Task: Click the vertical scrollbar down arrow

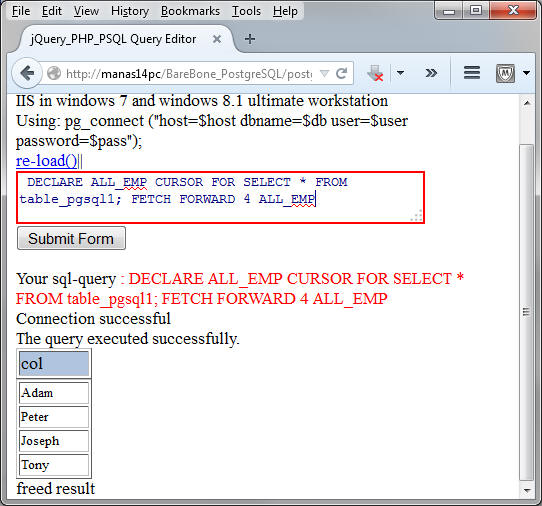Action: [527, 490]
